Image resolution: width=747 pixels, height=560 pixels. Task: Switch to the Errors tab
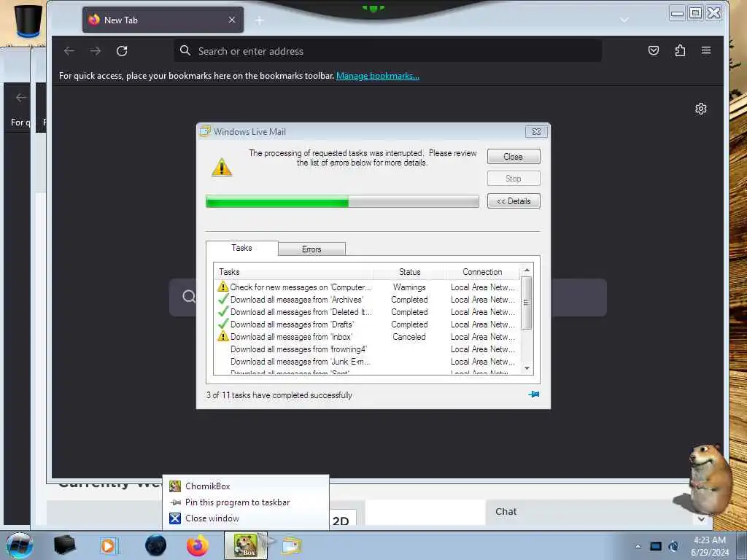[x=311, y=249]
